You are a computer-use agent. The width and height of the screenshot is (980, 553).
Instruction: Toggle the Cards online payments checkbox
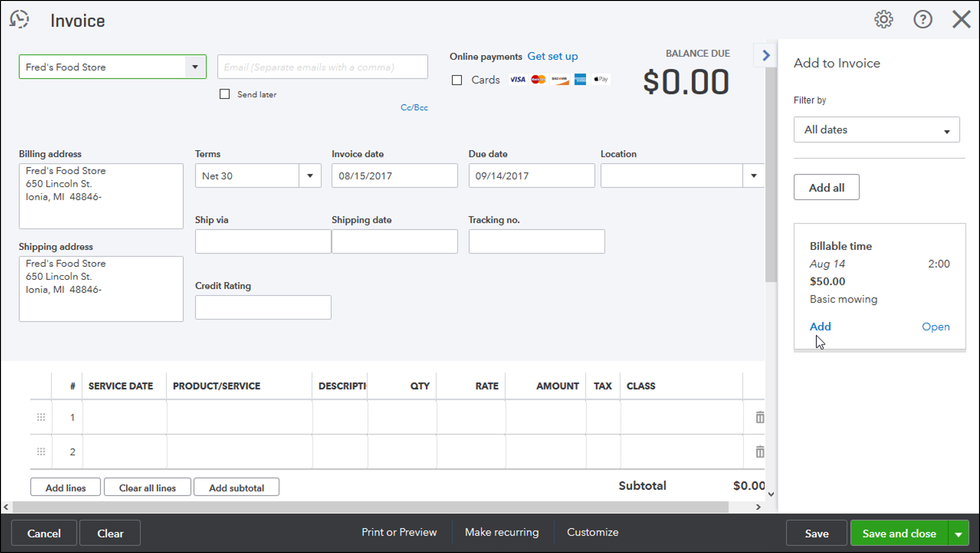coord(456,79)
